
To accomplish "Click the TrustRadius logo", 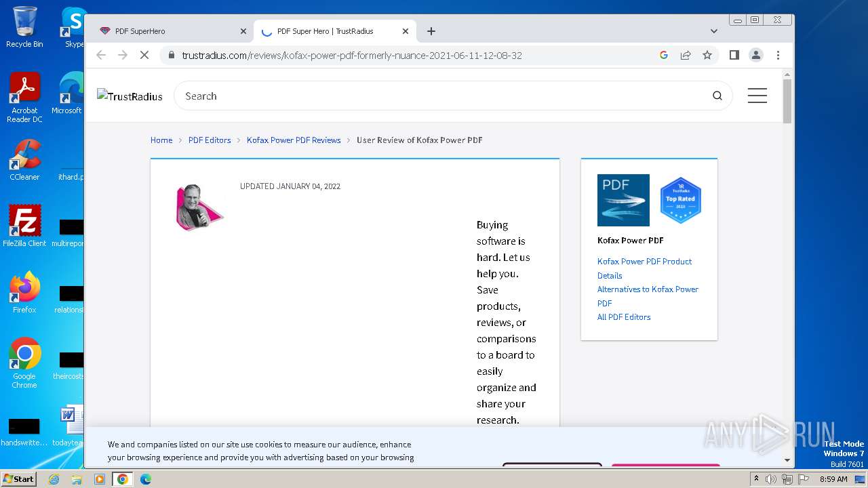I will 130,96.
